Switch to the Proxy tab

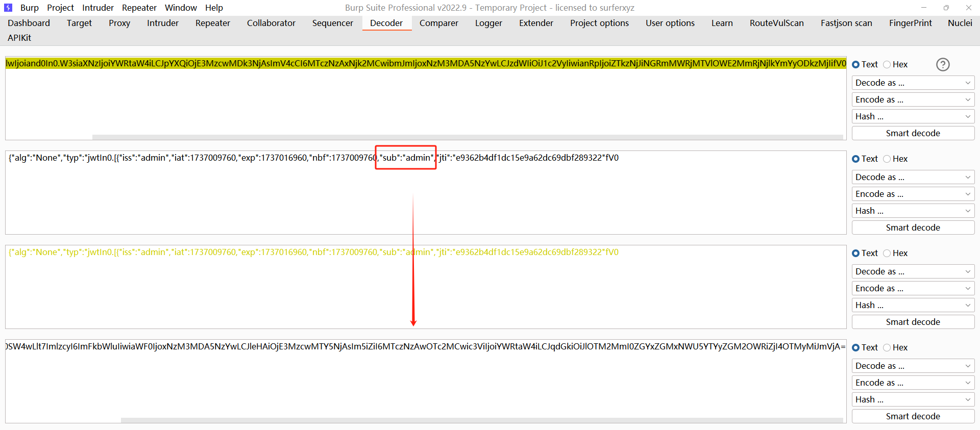(119, 23)
